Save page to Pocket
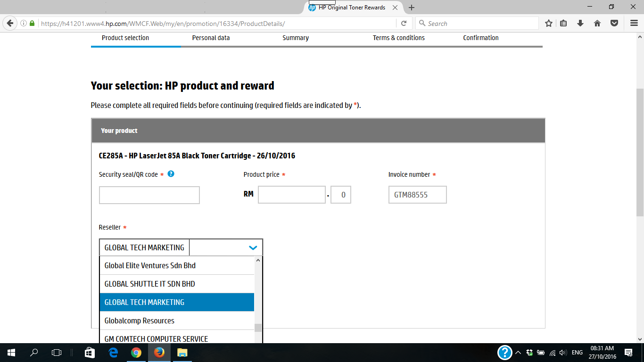This screenshot has width=644, height=362. 614,23
